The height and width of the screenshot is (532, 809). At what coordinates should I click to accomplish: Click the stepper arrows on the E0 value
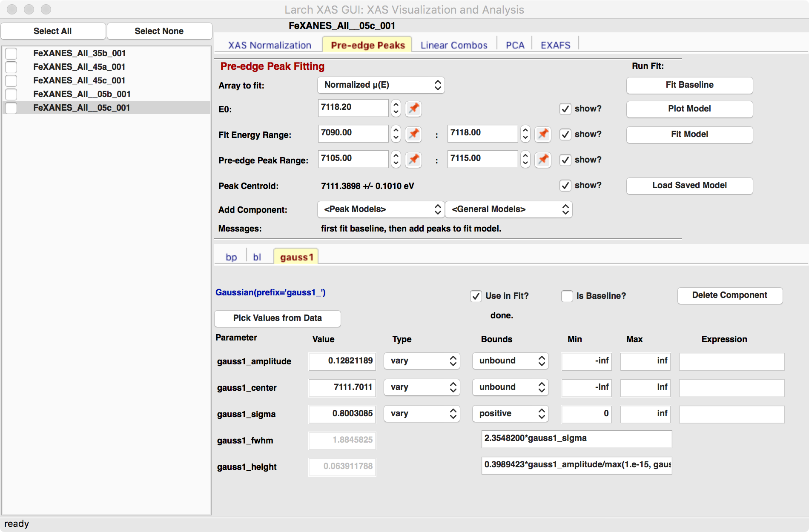pyautogui.click(x=396, y=109)
